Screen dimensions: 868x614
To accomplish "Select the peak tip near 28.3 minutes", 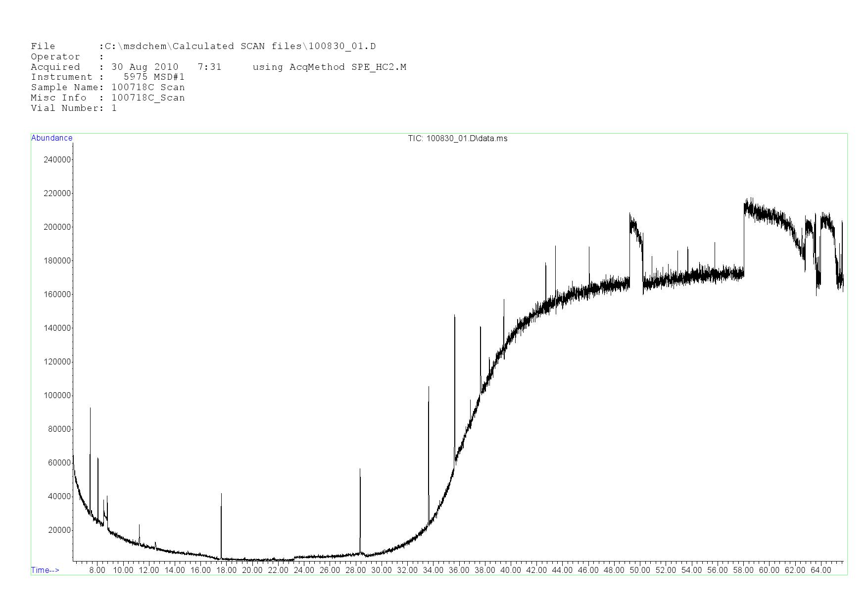I will tap(360, 469).
